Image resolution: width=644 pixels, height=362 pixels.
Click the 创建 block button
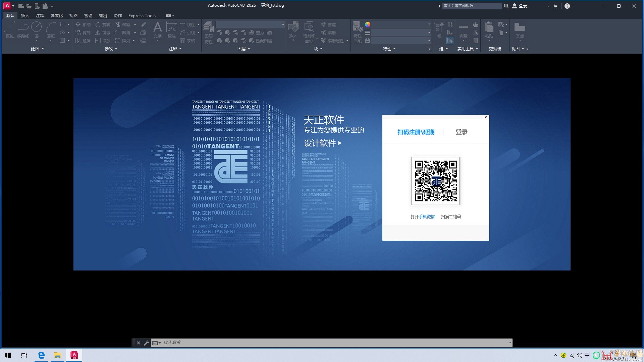(x=328, y=24)
